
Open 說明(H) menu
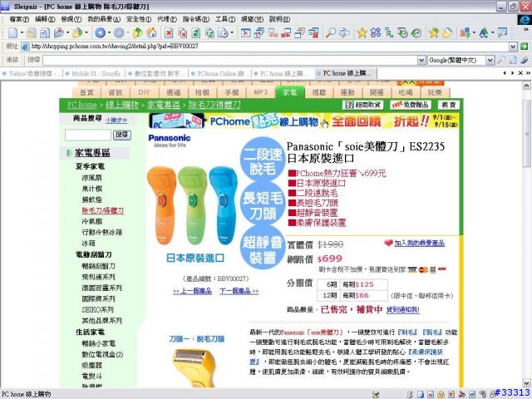[279, 19]
